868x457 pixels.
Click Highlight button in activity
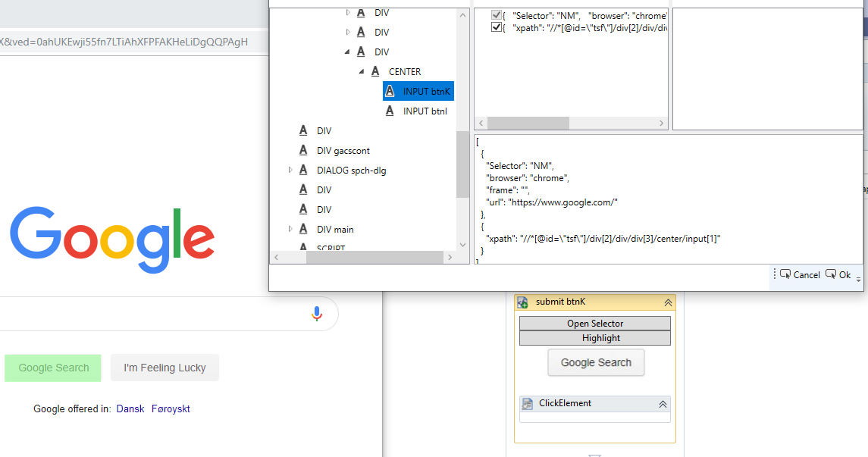595,338
